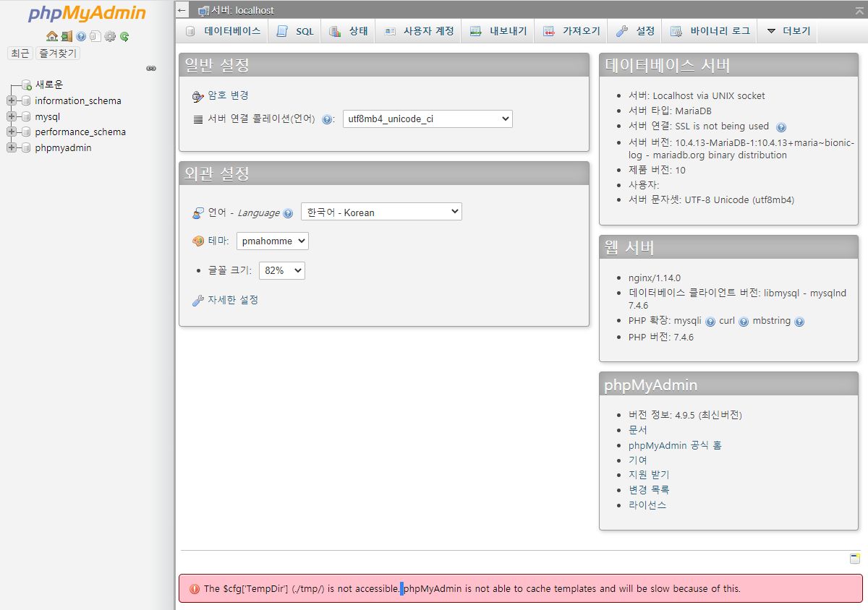
Task: Select the performance_schema database name
Action: click(x=80, y=132)
